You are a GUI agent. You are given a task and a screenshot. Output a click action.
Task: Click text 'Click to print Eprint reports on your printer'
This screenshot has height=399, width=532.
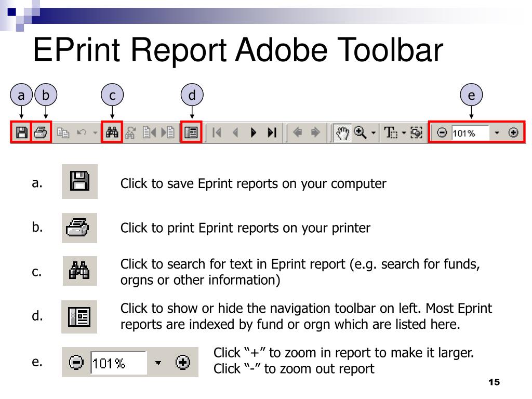[x=245, y=228]
